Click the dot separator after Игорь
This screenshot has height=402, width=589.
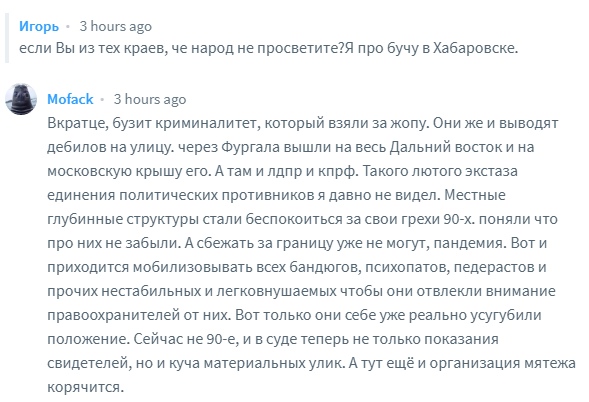tap(68, 27)
